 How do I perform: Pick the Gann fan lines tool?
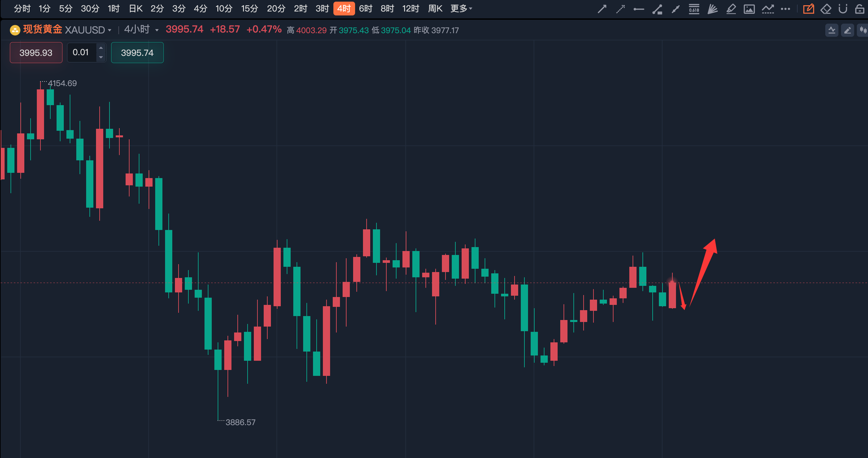[x=712, y=9]
